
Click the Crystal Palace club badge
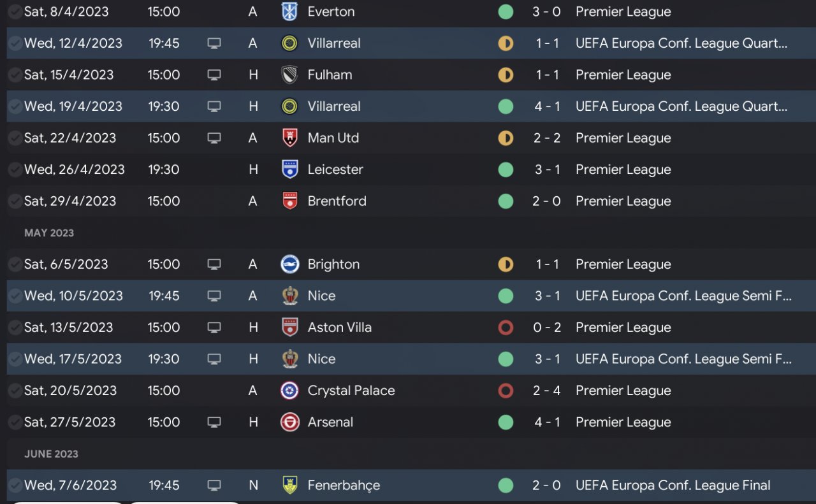pos(289,391)
